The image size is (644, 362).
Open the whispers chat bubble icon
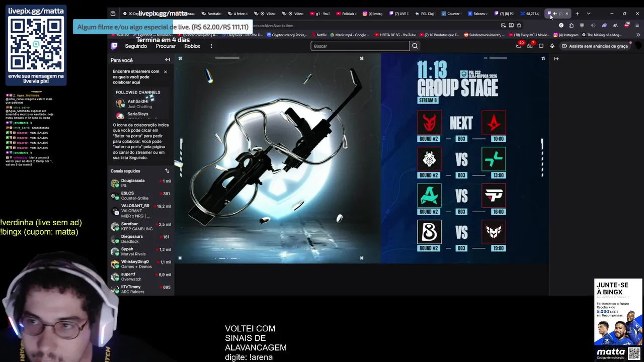[x=541, y=46]
